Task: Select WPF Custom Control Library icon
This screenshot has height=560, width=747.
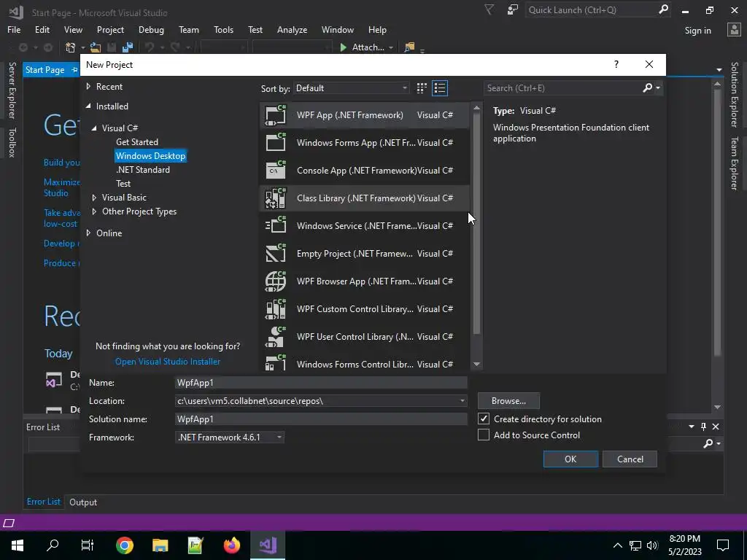Action: tap(275, 309)
